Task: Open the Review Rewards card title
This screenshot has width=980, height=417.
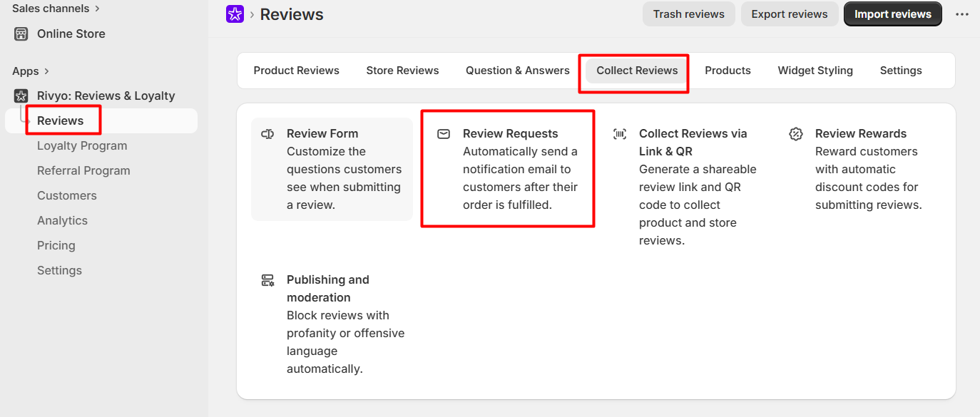Action: click(861, 133)
